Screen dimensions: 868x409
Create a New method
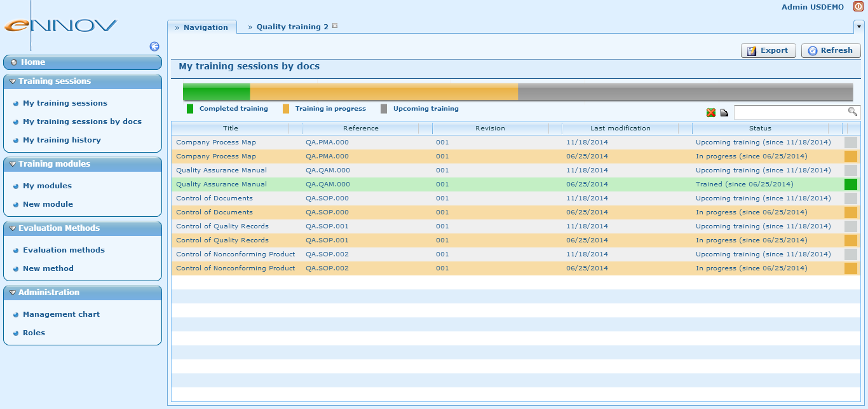pyautogui.click(x=48, y=268)
